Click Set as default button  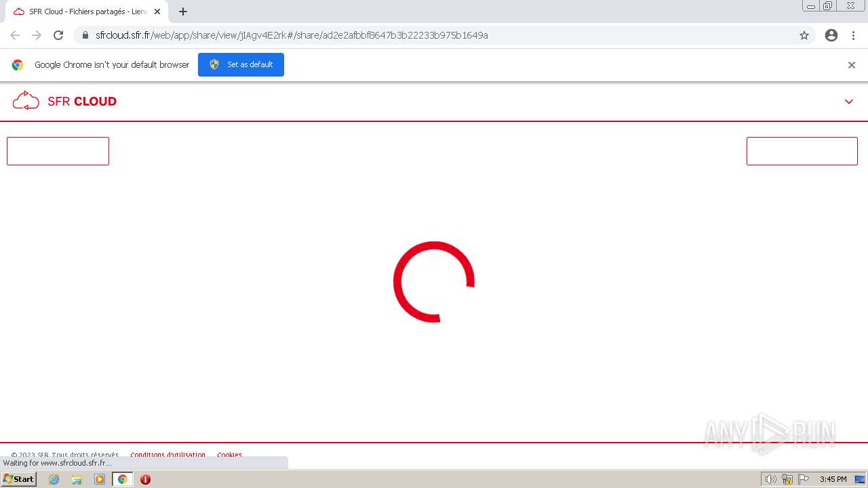(241, 64)
